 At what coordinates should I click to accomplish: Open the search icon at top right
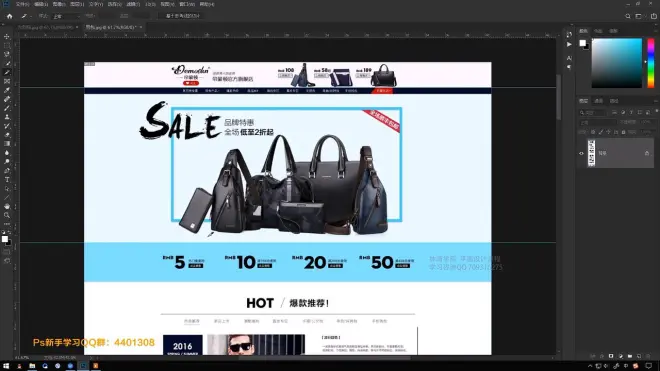[x=628, y=16]
